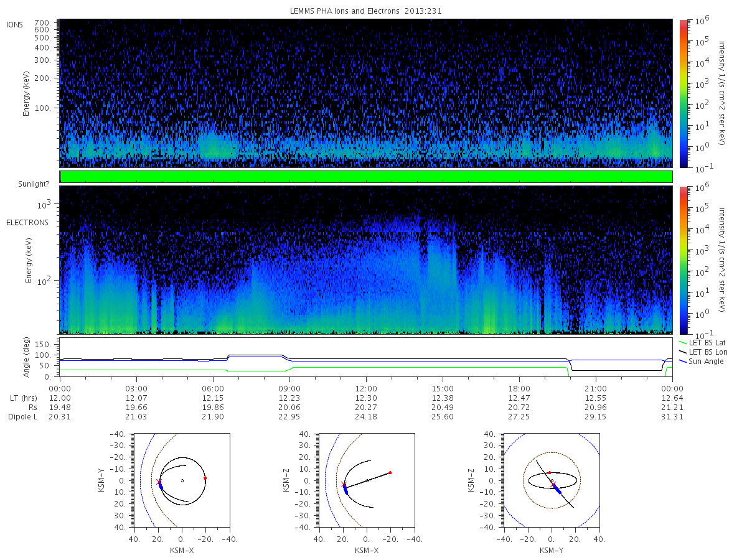Click the 06:00 time tick label
Image resolution: width=747 pixels, height=560 pixels.
[x=213, y=388]
